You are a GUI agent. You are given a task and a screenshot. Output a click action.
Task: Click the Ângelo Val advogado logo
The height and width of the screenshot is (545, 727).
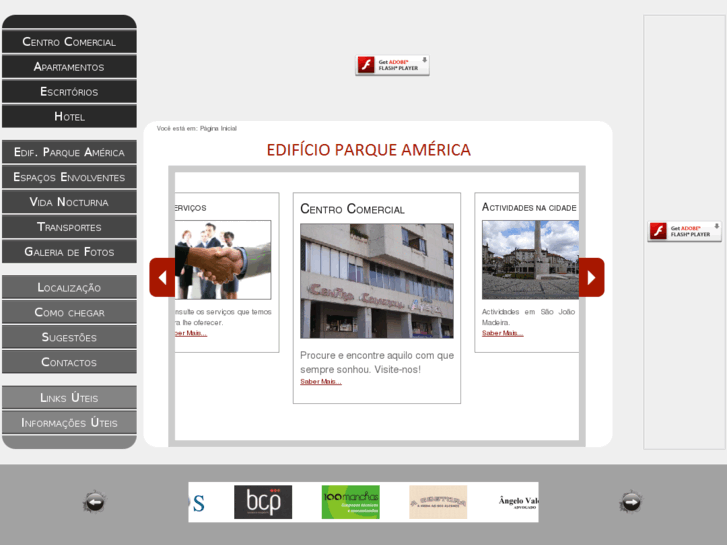click(x=518, y=502)
